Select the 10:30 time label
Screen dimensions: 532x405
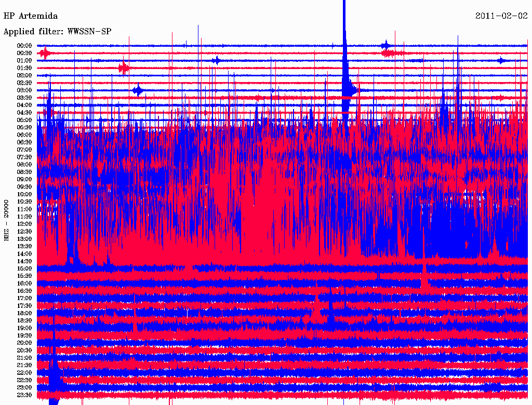(24, 202)
